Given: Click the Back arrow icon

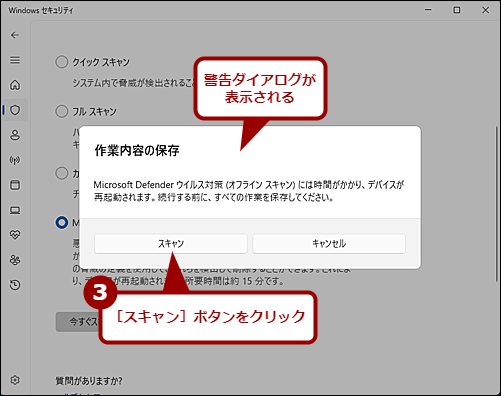Looking at the screenshot, I should [15, 35].
